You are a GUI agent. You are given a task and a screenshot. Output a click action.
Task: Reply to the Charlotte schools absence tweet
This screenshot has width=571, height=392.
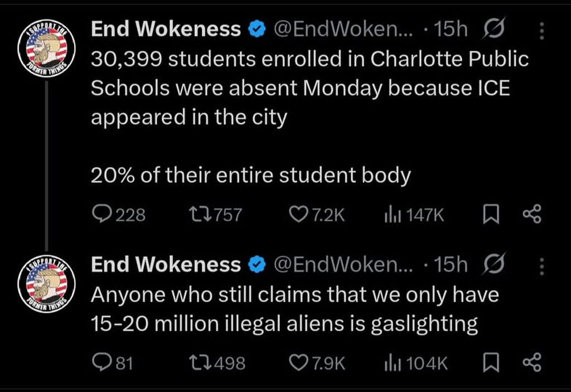pyautogui.click(x=101, y=214)
